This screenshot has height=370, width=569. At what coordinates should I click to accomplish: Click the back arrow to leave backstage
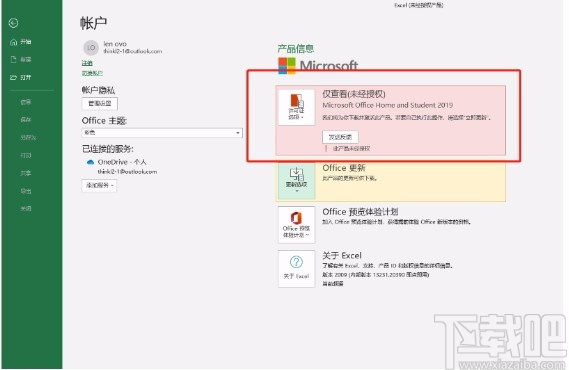click(x=13, y=23)
